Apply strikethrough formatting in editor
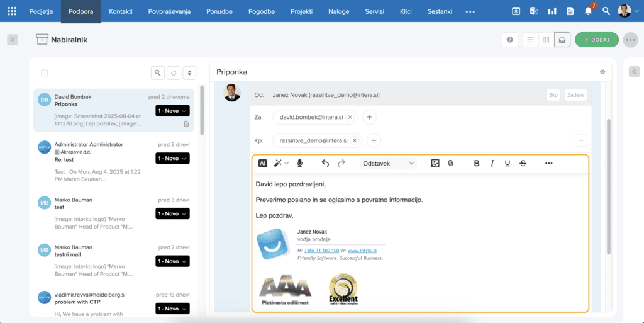The width and height of the screenshot is (644, 323). pyautogui.click(x=523, y=163)
